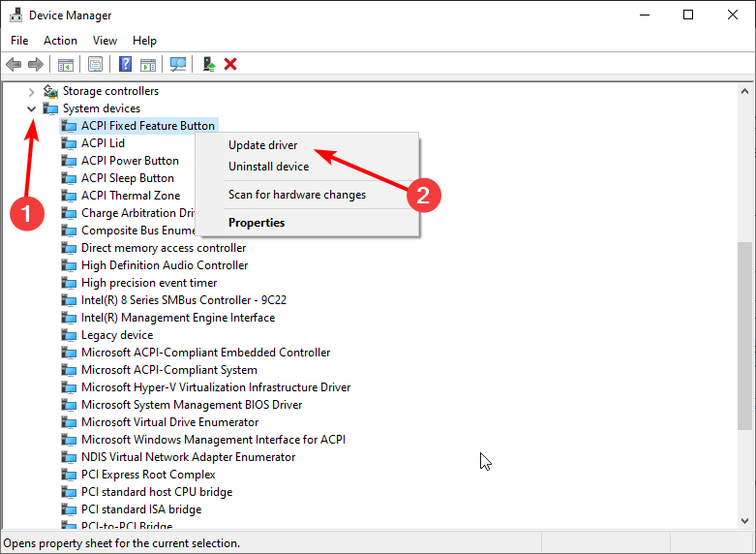
Task: Select System devices label
Action: [x=102, y=108]
